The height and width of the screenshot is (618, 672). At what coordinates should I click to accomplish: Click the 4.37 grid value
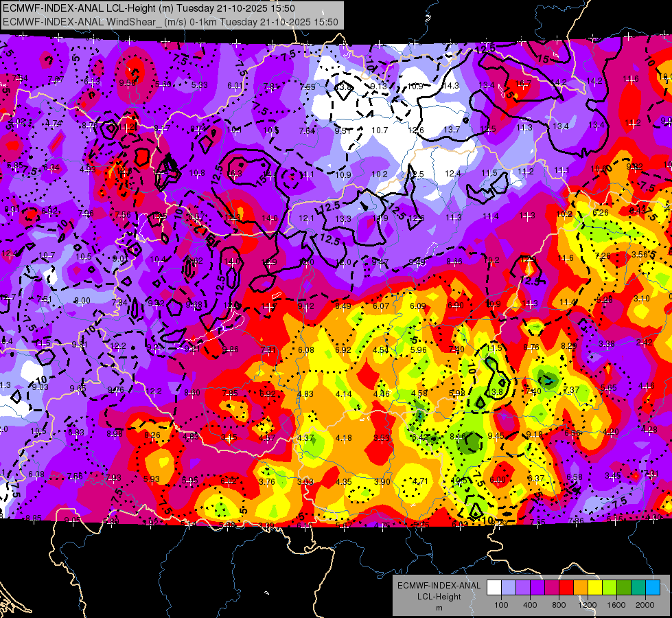click(x=305, y=438)
